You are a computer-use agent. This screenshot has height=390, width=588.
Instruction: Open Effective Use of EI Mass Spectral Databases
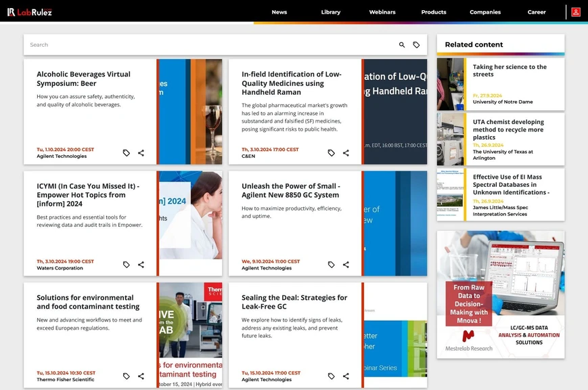pyautogui.click(x=511, y=185)
